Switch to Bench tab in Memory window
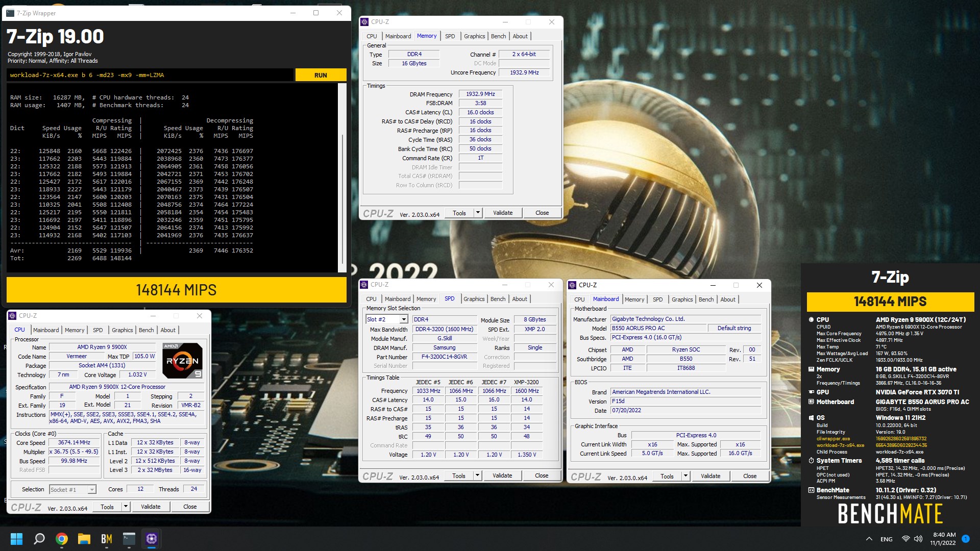 coord(498,36)
